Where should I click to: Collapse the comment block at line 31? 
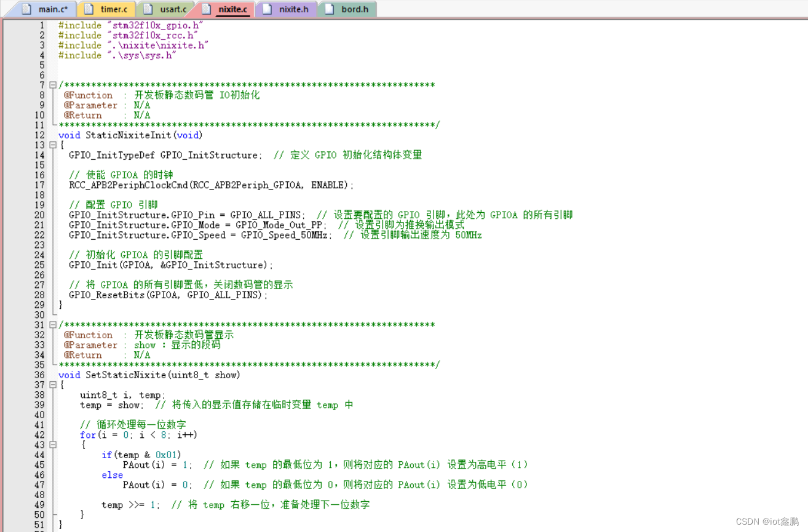pos(53,325)
